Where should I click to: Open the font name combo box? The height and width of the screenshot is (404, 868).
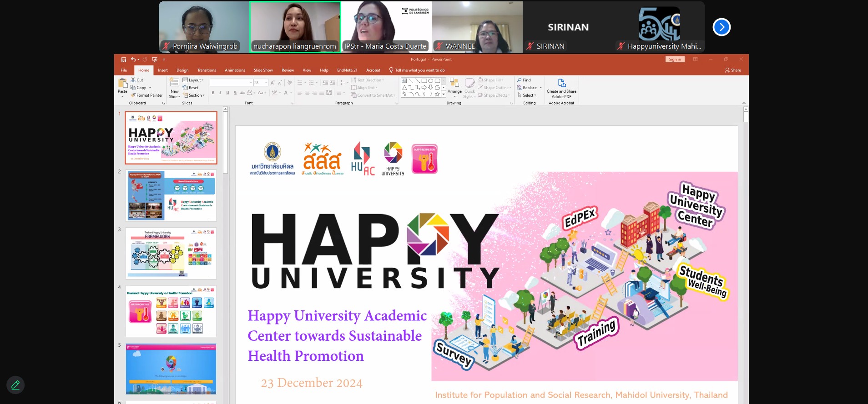[231, 83]
